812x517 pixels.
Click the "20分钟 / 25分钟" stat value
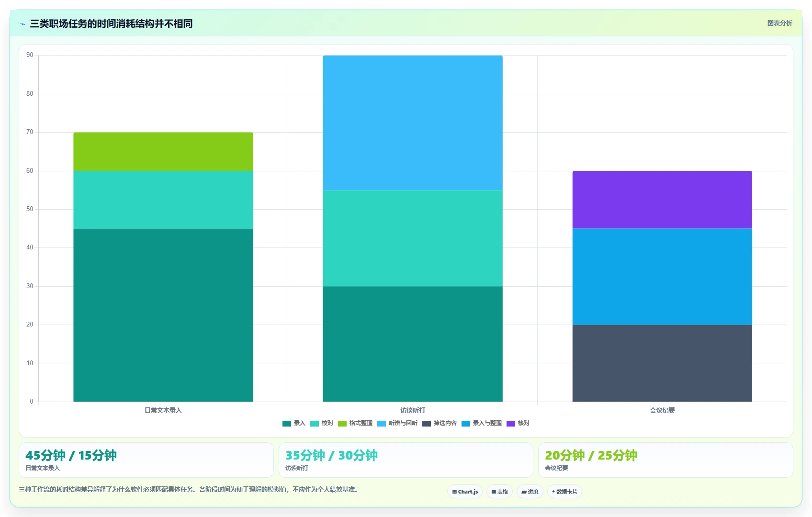(591, 455)
